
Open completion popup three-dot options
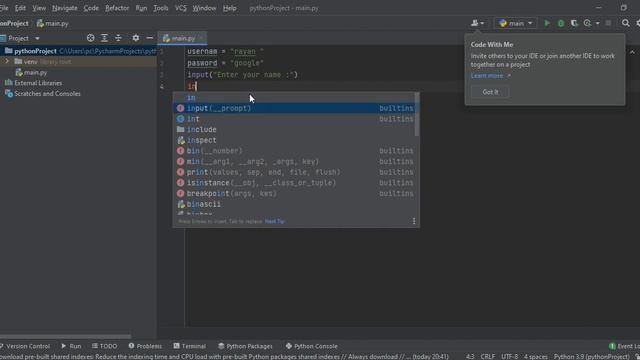coord(414,221)
